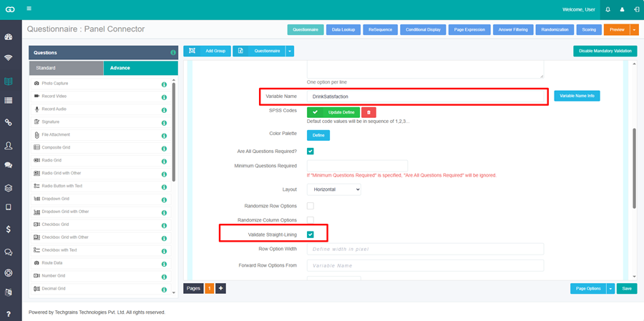Switch to the Standard questions tab

coord(66,68)
